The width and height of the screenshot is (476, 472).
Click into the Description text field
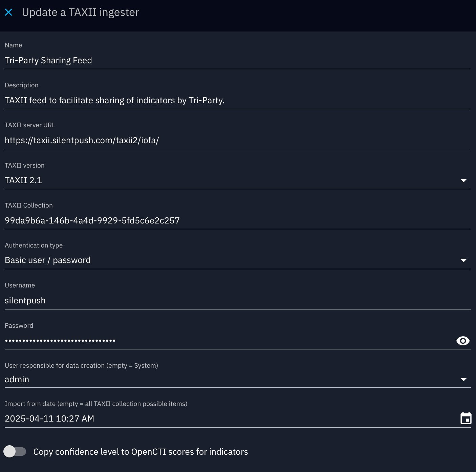pos(238,100)
